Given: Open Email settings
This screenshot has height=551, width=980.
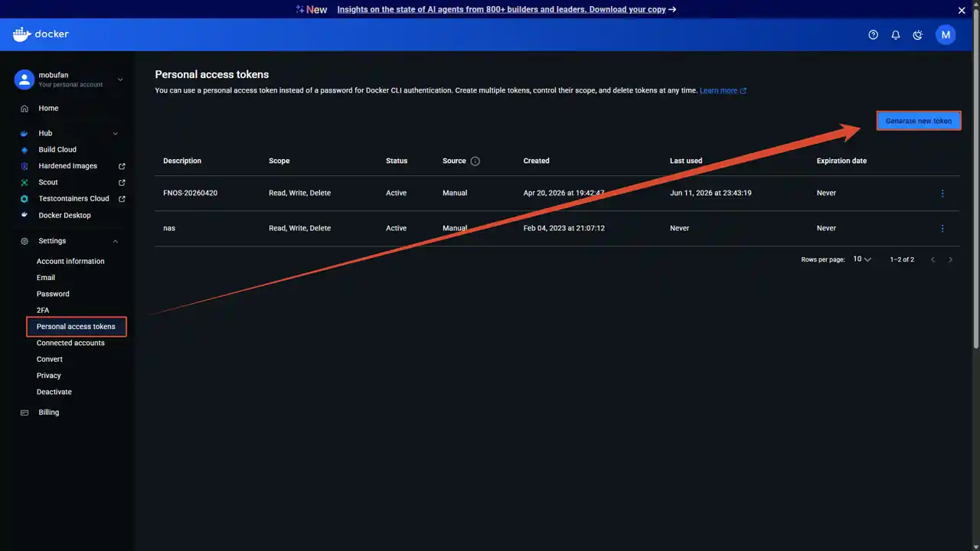Looking at the screenshot, I should (x=46, y=278).
